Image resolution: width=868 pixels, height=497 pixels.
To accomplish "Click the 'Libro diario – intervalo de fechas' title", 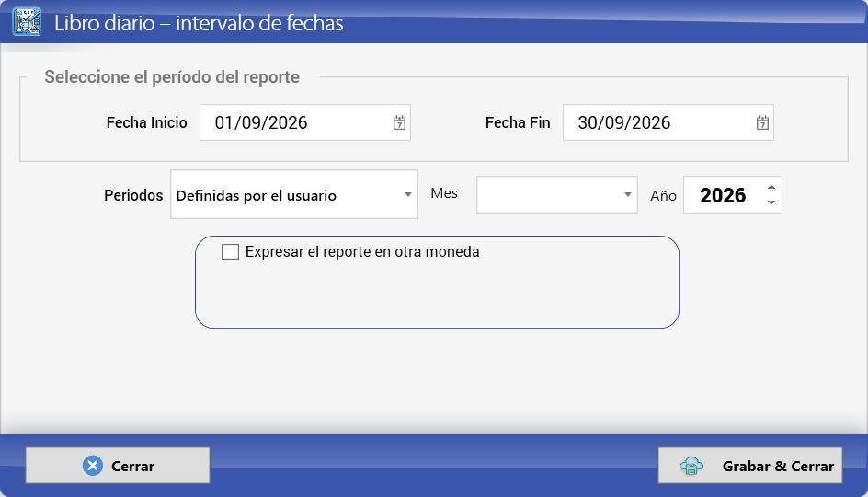I will pyautogui.click(x=199, y=23).
